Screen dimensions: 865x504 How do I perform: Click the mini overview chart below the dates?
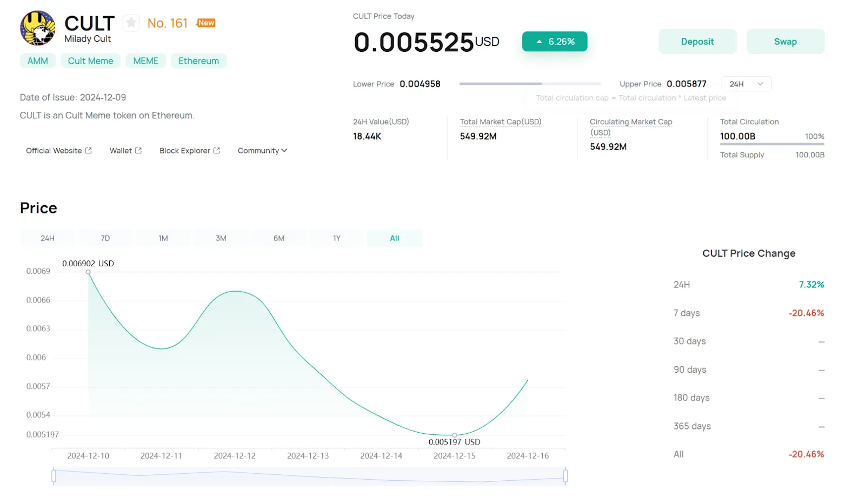tap(309, 476)
